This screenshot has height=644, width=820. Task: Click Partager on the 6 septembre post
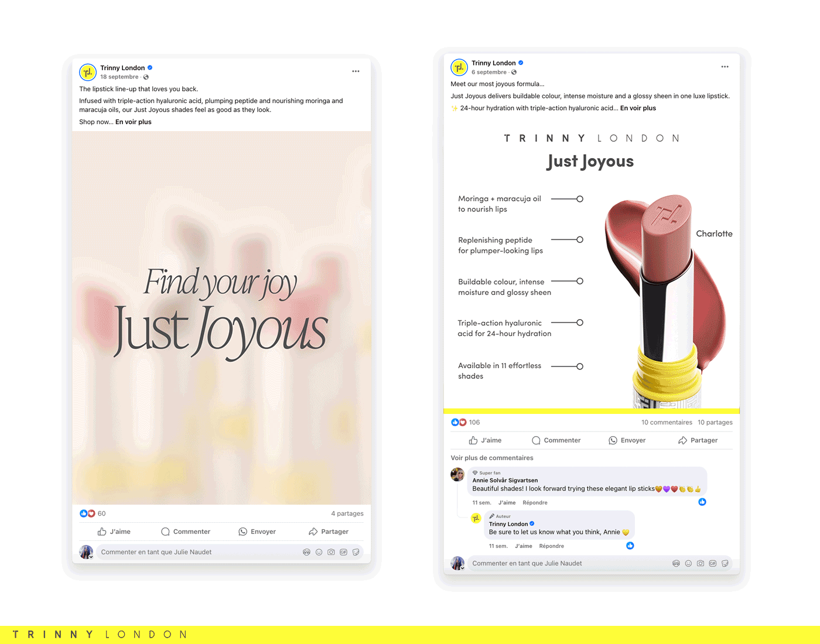[698, 440]
